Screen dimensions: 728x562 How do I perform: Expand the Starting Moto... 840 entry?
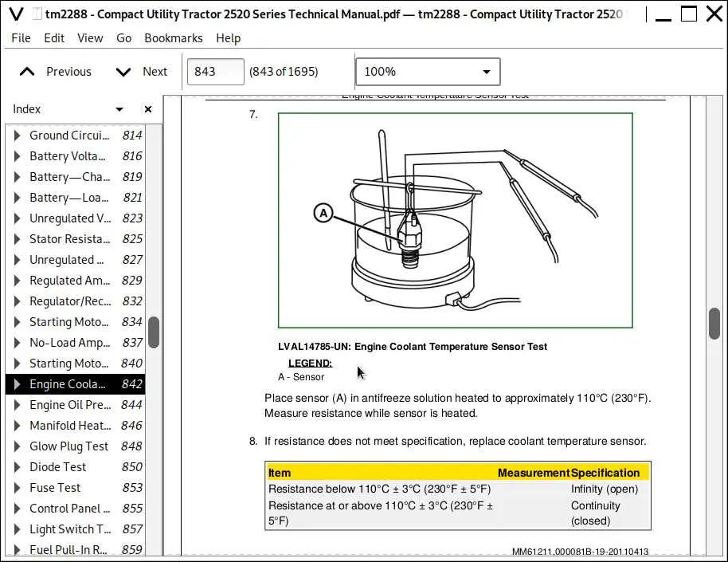[18, 364]
